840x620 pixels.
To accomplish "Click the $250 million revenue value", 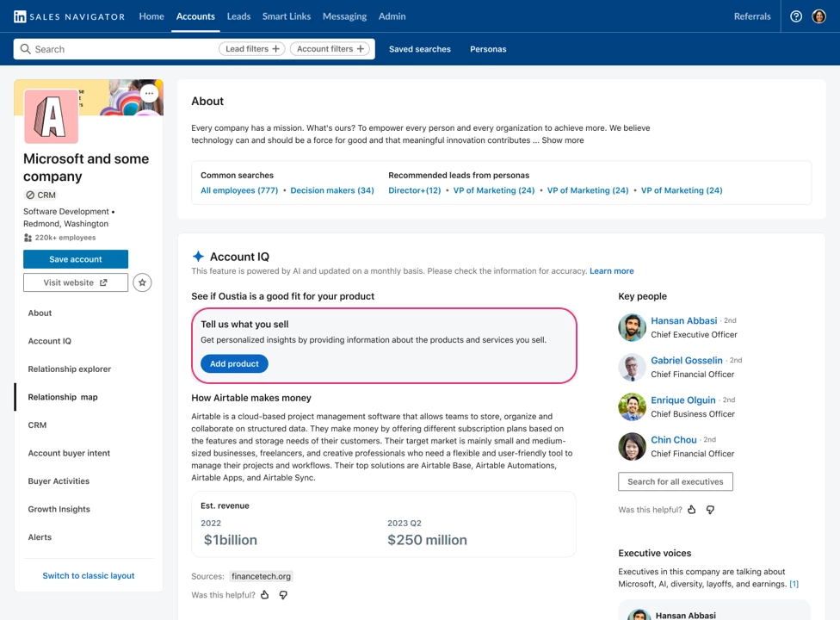I will [427, 540].
